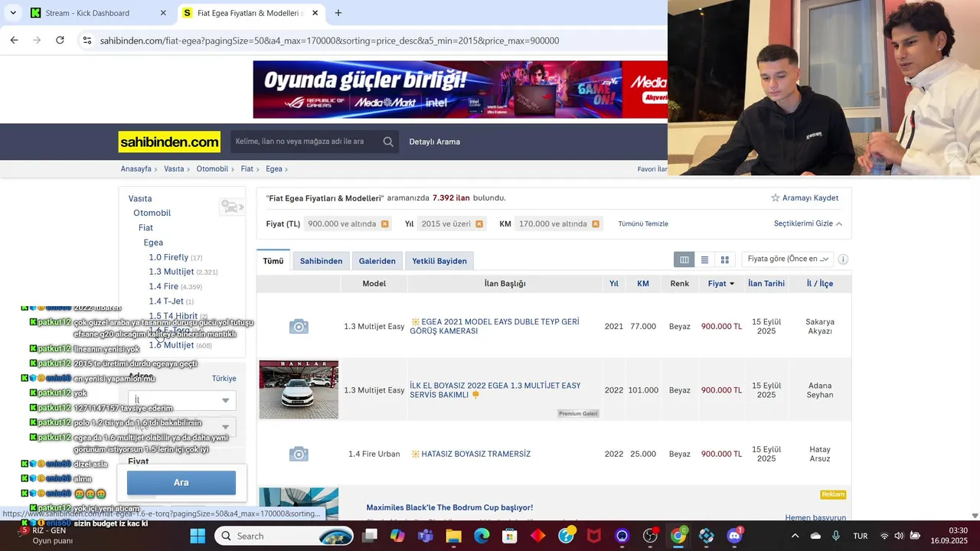Click Tümünü Temizle to clear filters

click(x=643, y=224)
